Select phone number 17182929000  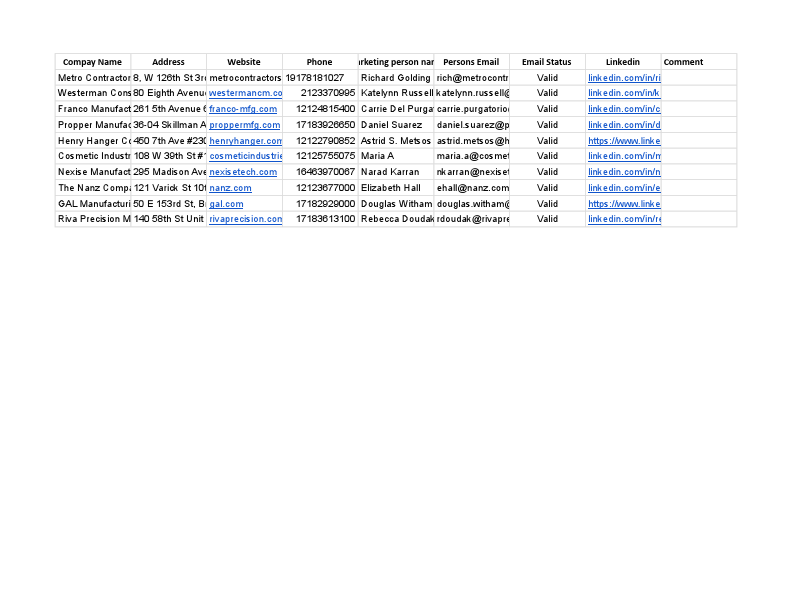tap(320, 204)
